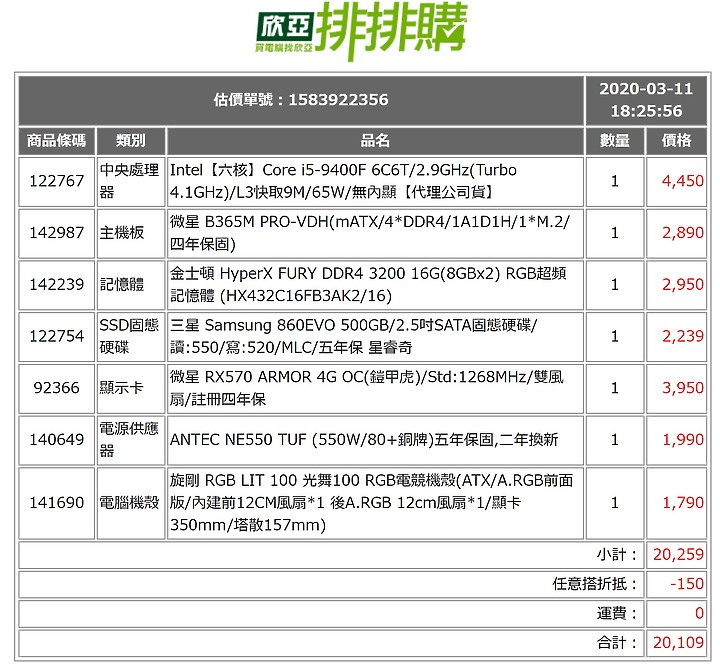This screenshot has width=720, height=665.
Task: Select product code 92366
Action: click(56, 388)
